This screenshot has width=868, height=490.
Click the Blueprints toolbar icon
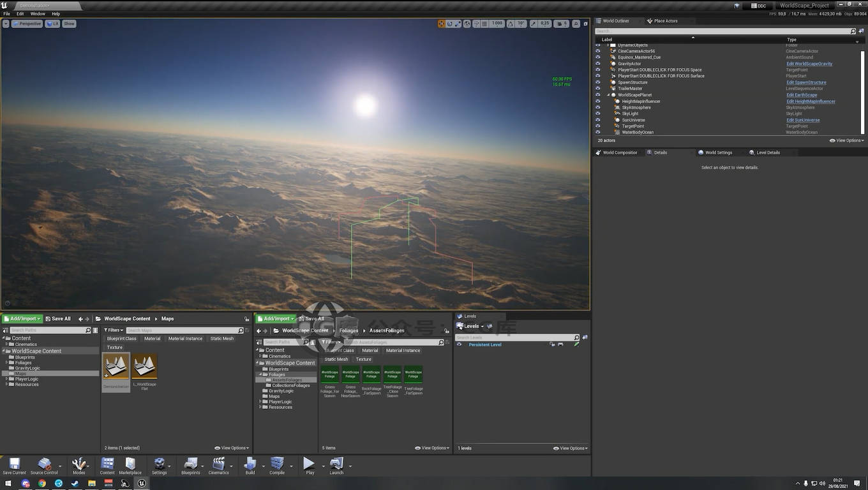click(190, 465)
